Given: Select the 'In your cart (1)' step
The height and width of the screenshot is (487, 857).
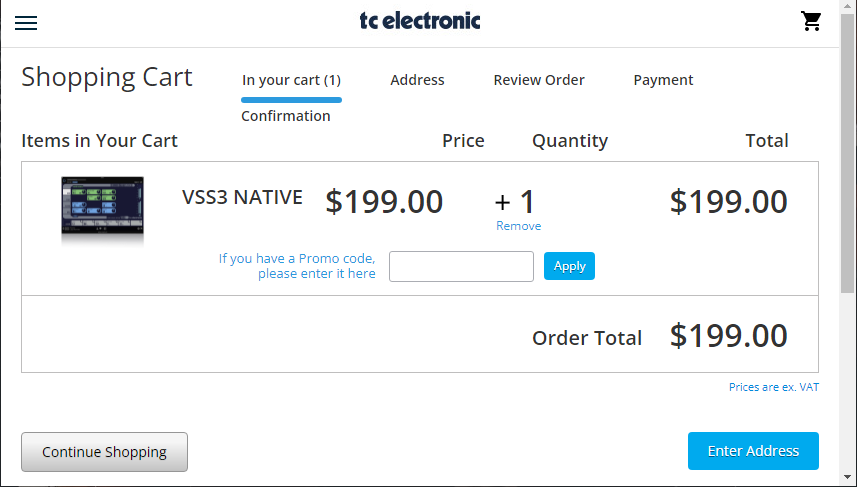Looking at the screenshot, I should [x=291, y=80].
